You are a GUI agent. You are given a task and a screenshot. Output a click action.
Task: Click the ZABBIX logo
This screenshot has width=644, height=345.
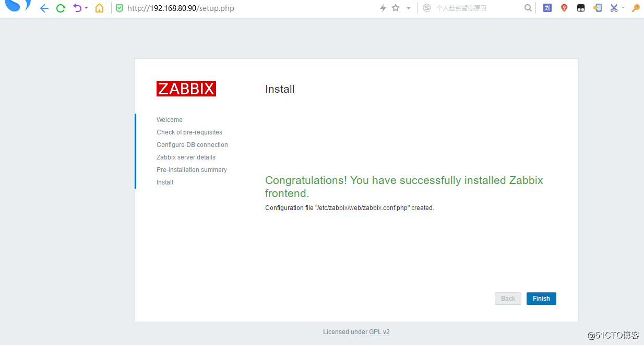pos(186,89)
